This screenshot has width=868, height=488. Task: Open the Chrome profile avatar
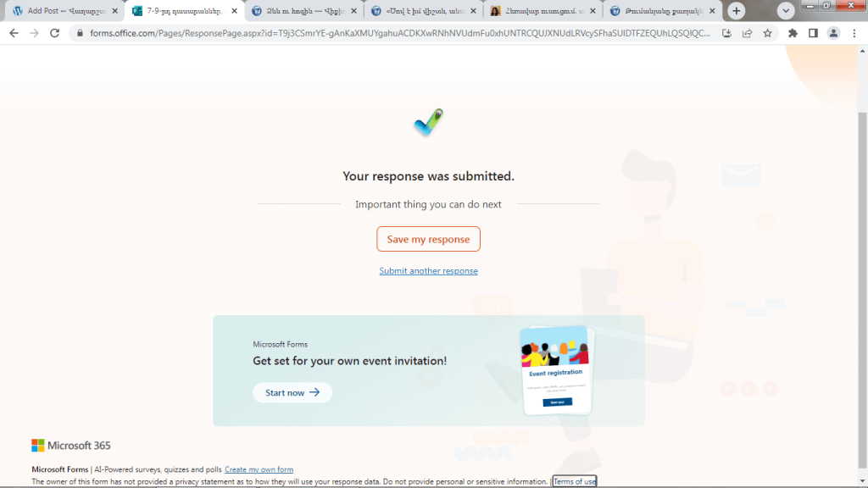point(833,33)
